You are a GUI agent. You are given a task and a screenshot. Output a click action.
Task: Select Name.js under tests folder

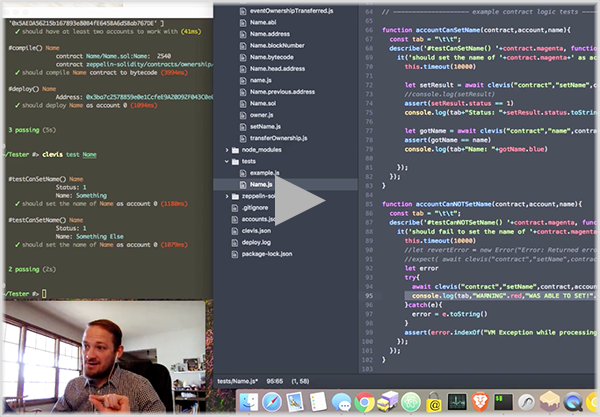coord(261,184)
